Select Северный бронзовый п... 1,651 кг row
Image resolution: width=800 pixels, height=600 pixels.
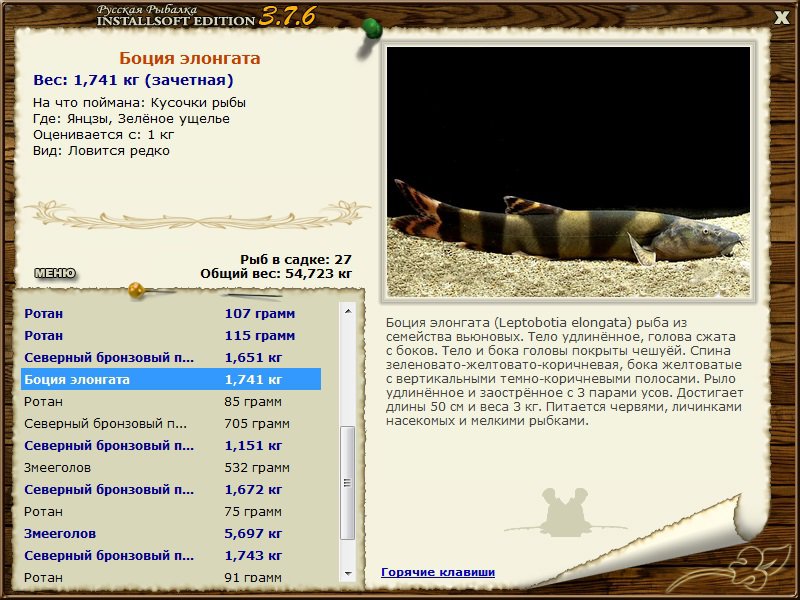coord(171,358)
